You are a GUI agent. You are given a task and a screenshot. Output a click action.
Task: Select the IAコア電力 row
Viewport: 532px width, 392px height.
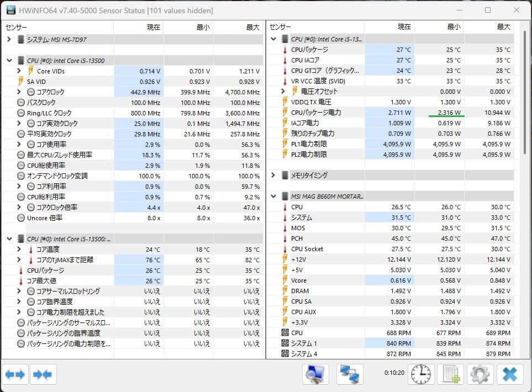pyautogui.click(x=391, y=123)
